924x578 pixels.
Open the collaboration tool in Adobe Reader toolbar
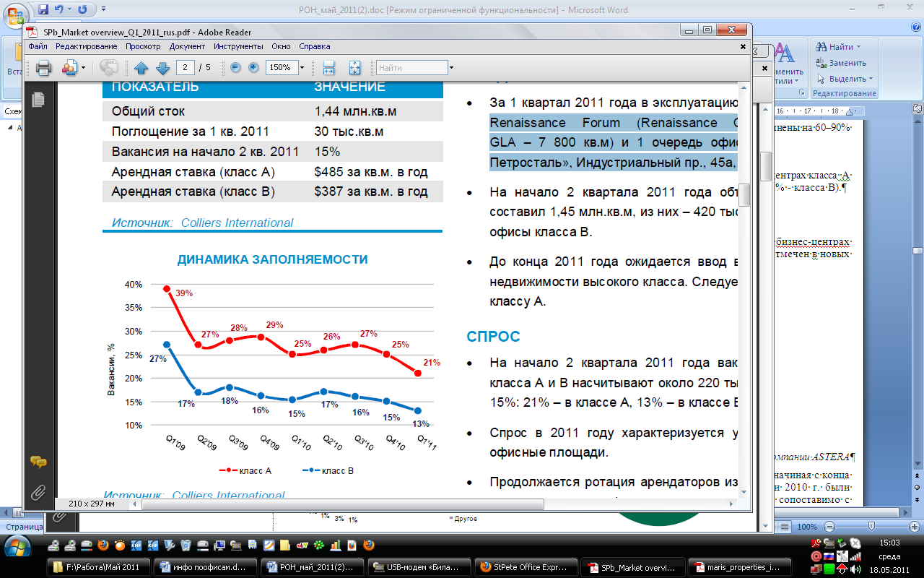(x=69, y=67)
